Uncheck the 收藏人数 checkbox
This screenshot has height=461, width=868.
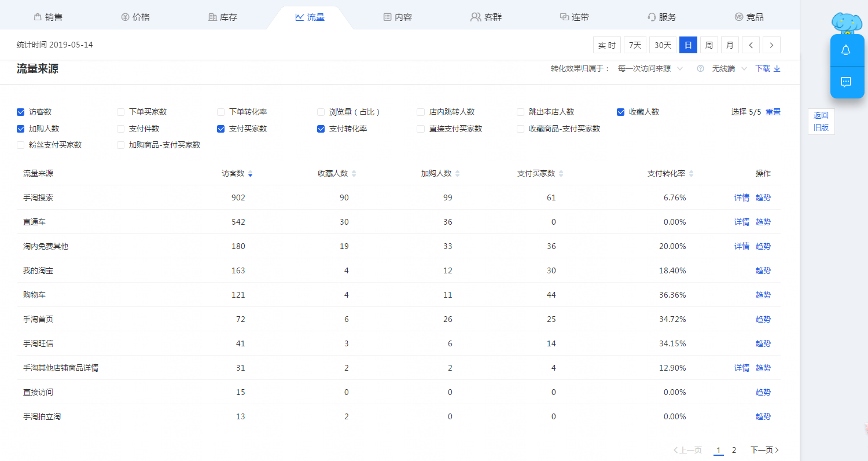coord(620,112)
